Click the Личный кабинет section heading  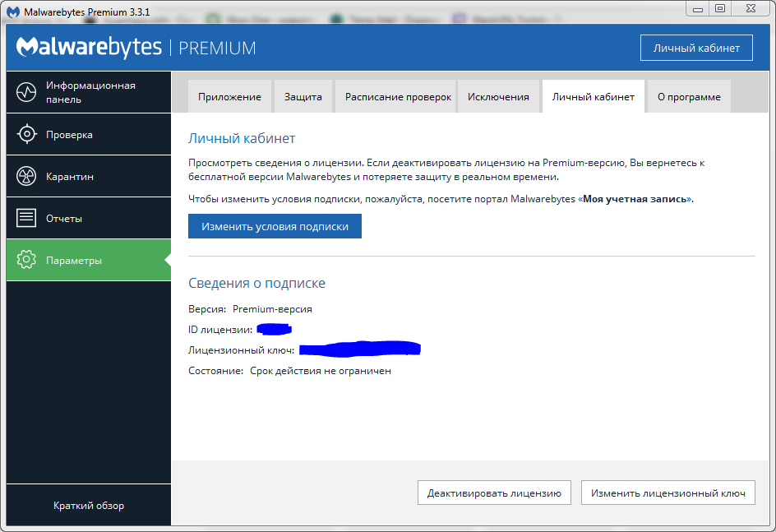(x=242, y=138)
